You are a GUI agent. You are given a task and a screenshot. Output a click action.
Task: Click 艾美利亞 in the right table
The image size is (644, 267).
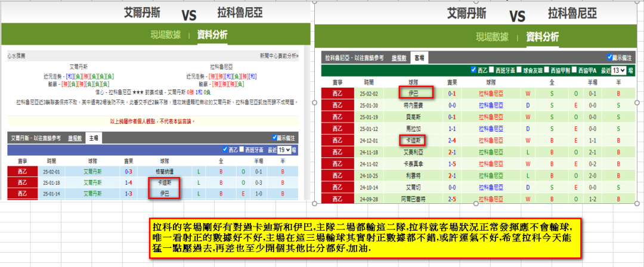point(412,153)
